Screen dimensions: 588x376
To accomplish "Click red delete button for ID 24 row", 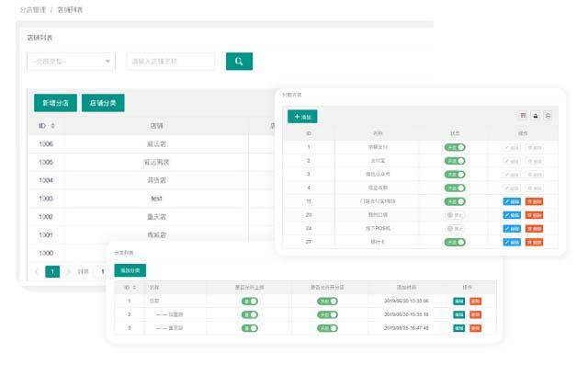I will (x=534, y=228).
